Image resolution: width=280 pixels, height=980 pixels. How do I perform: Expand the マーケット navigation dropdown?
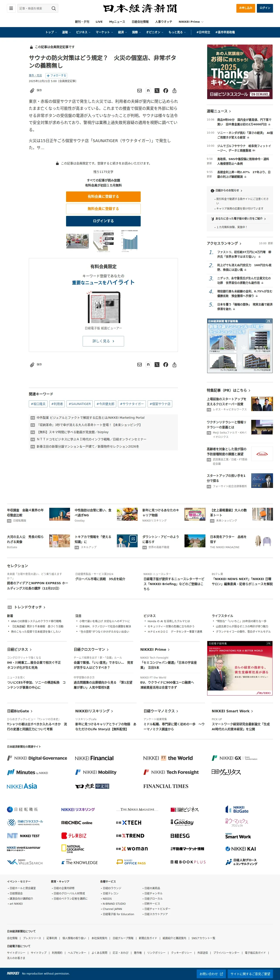tap(104, 32)
